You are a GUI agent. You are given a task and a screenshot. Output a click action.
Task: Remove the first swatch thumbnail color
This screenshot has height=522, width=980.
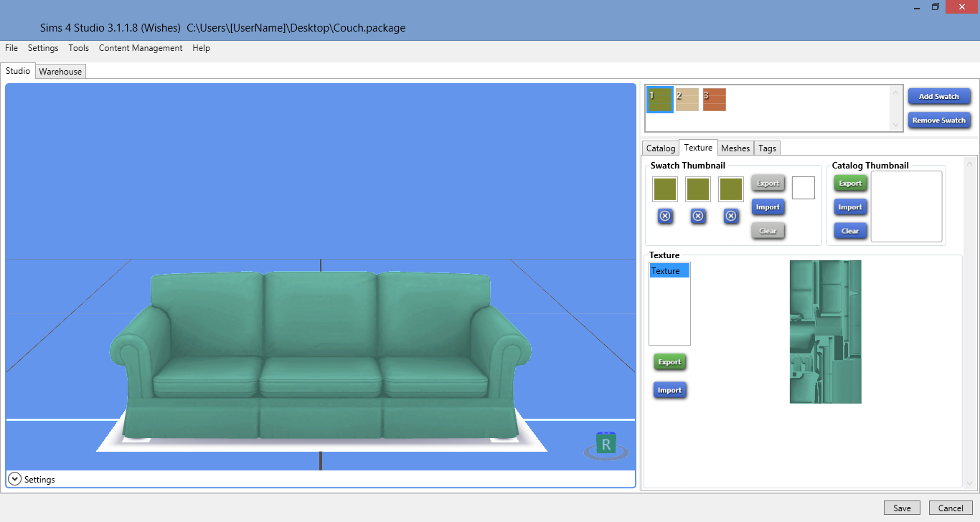(665, 216)
